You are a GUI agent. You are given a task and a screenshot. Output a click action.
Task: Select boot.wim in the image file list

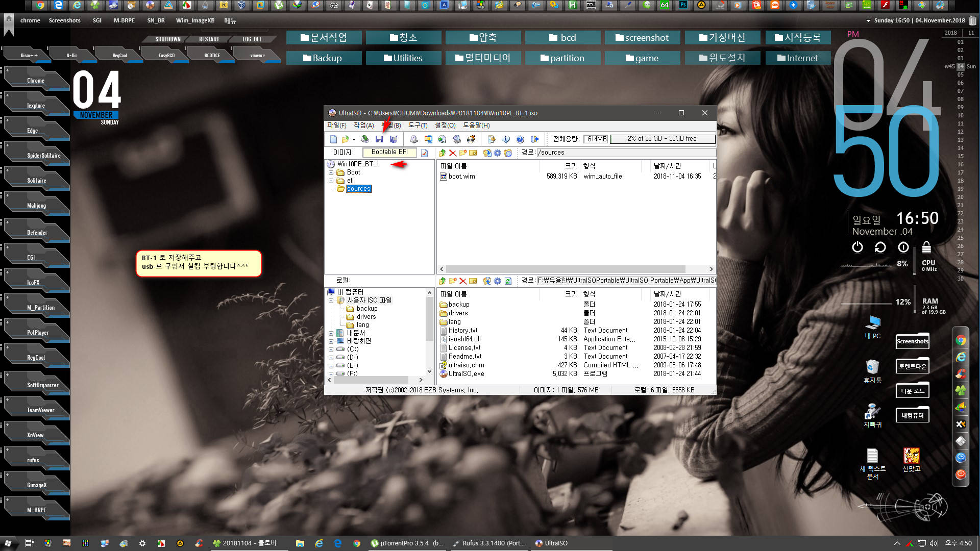tap(461, 177)
